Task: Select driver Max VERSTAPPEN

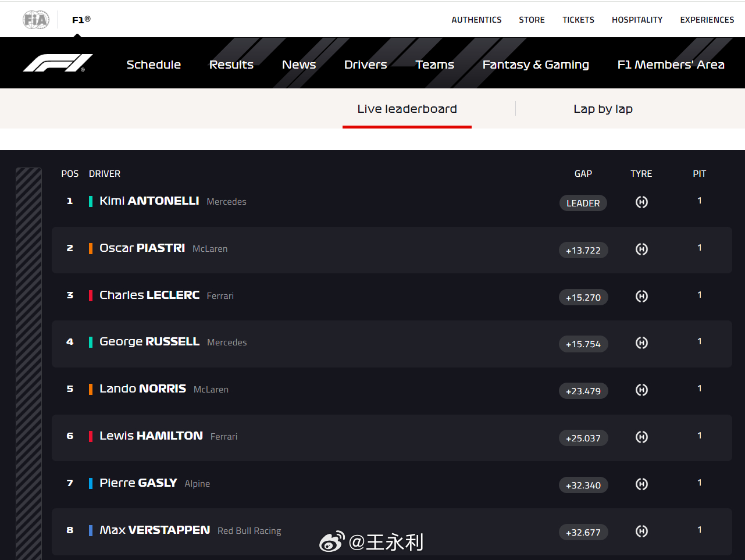Action: 155,530
